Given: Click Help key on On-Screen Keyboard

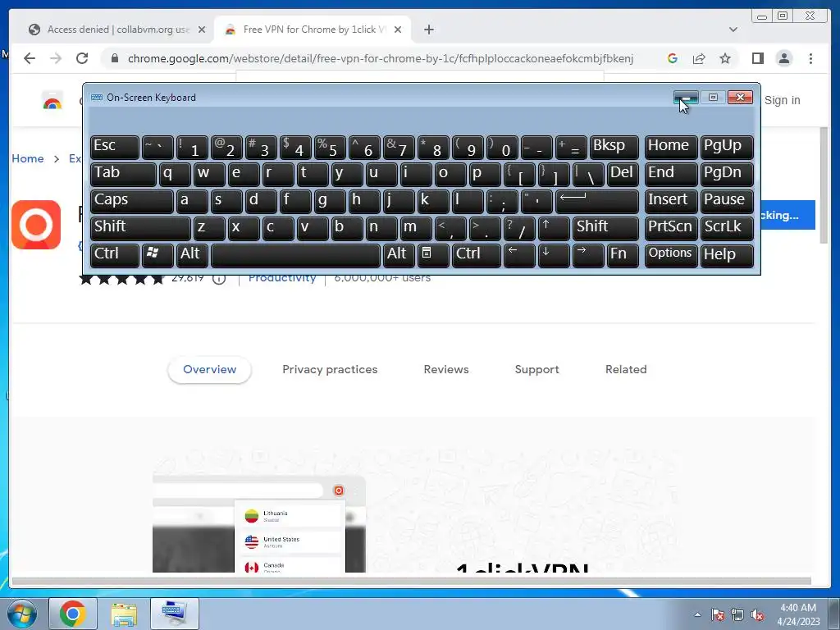Looking at the screenshot, I should (727, 255).
